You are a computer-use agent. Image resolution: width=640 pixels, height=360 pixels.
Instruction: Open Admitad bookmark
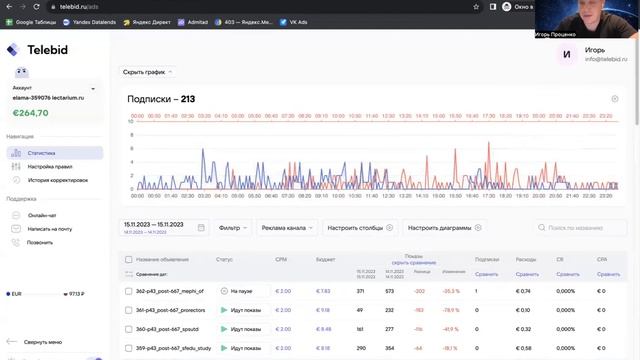pos(193,22)
